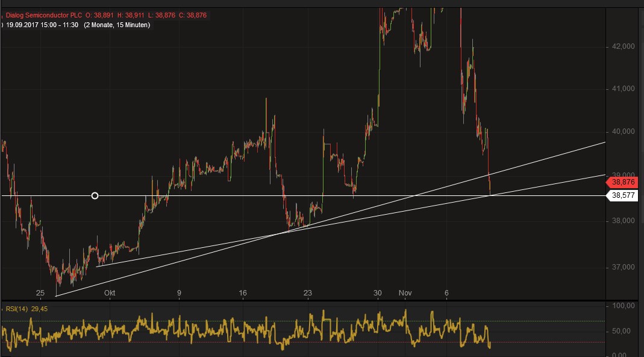Click the 16 date axis label
This screenshot has height=357, width=644.
tap(243, 293)
